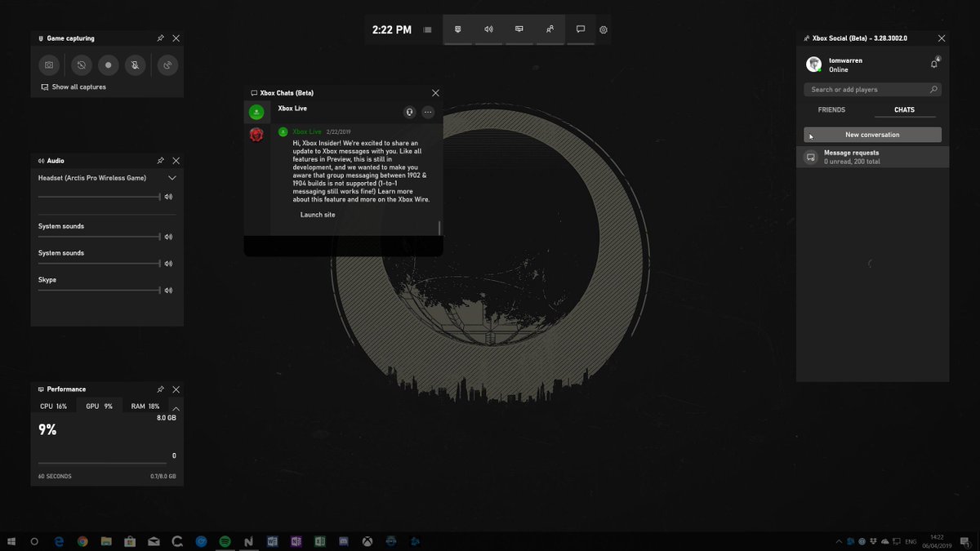Viewport: 980px width, 551px height.
Task: Open Xbox Social notifications bell
Action: pos(934,64)
